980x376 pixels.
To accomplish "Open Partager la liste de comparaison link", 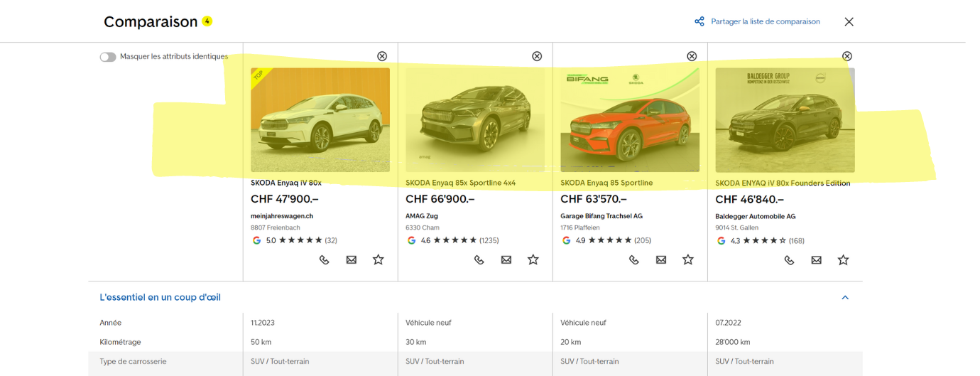I will (x=766, y=21).
